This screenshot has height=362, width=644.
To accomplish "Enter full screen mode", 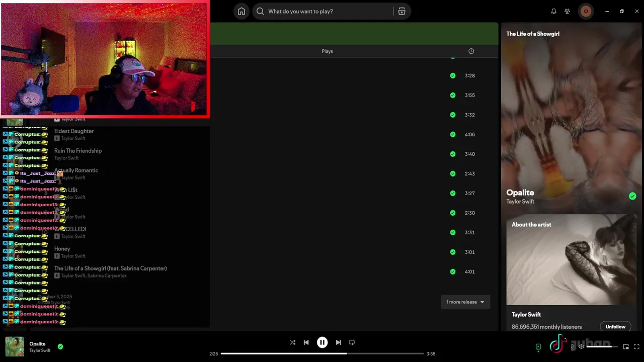I will point(636,346).
